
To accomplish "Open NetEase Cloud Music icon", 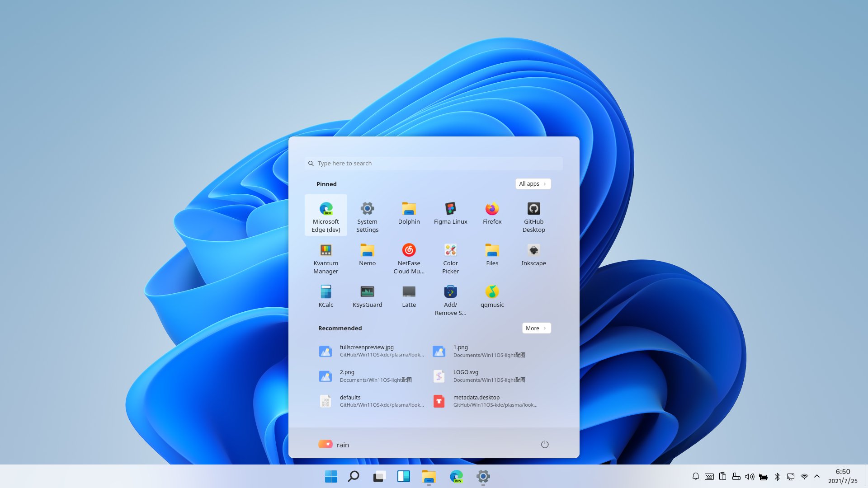I will pos(409,257).
